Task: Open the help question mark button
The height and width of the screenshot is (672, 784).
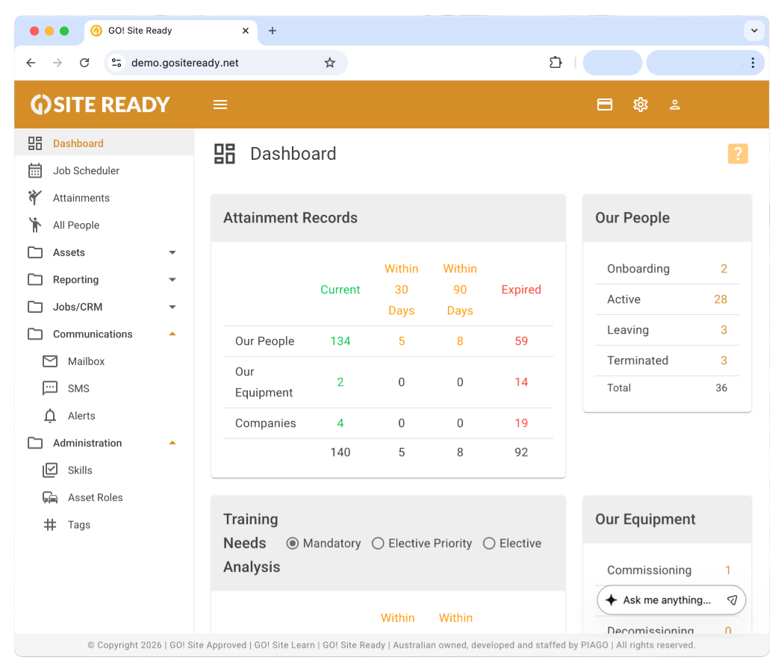Action: click(738, 153)
